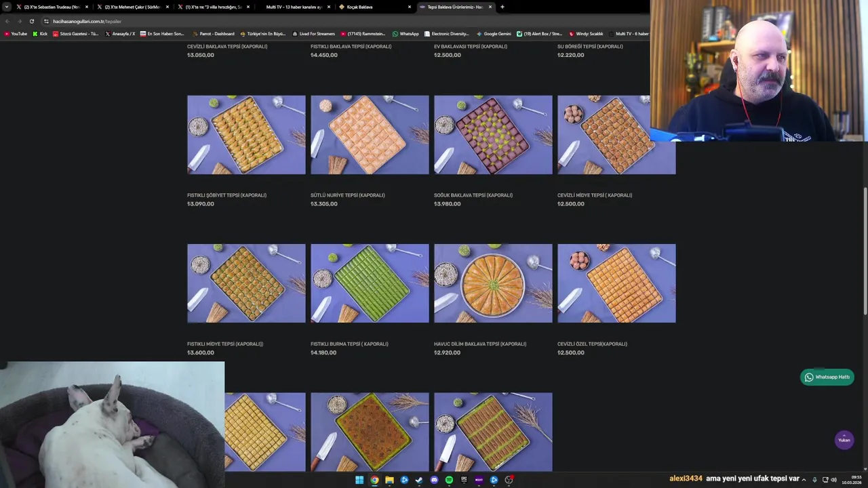Open the Anasayfa / X bookmark
Viewport: 868px width, 488px height.
coord(120,33)
